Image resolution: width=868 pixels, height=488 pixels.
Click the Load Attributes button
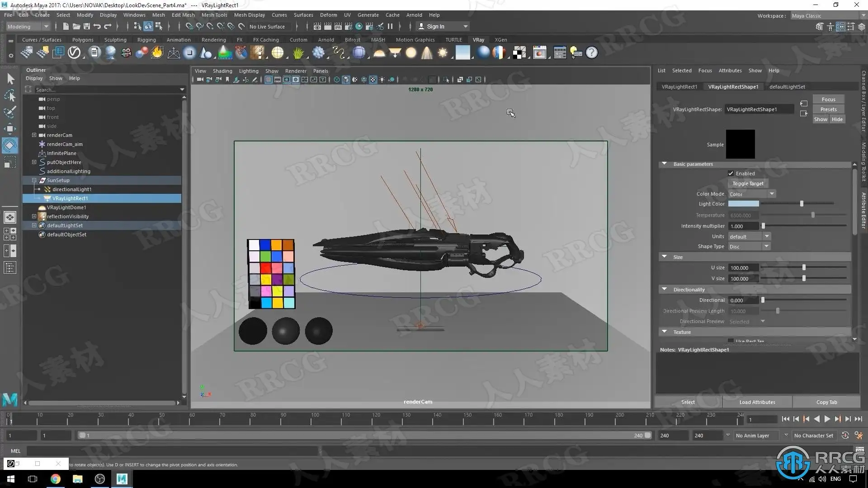[757, 402]
